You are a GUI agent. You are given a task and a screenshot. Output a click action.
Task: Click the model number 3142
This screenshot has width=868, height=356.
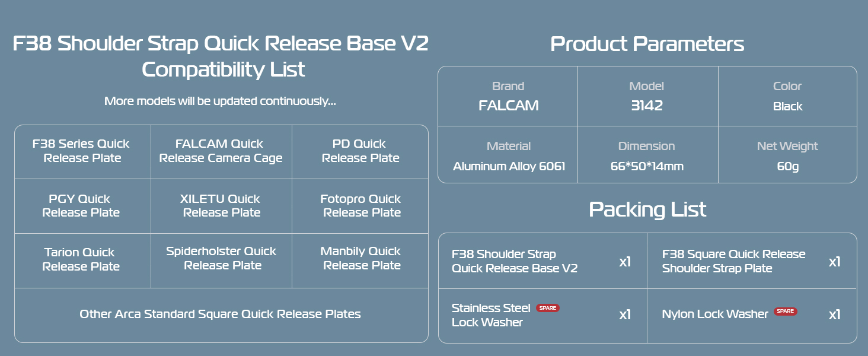646,106
